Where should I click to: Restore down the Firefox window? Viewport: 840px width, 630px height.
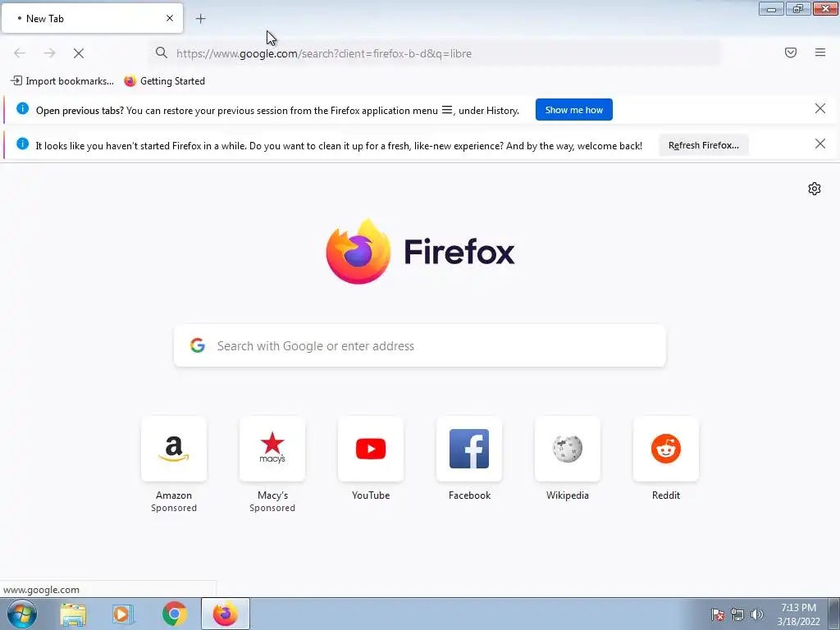[x=798, y=8]
